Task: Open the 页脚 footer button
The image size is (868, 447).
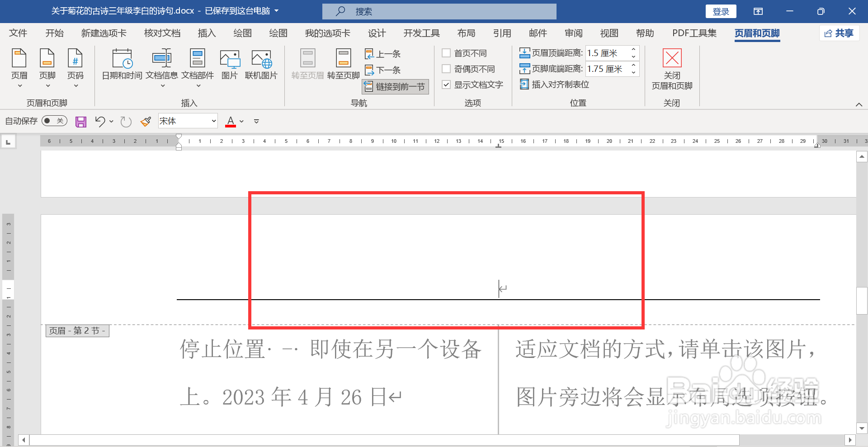Action: click(x=47, y=68)
